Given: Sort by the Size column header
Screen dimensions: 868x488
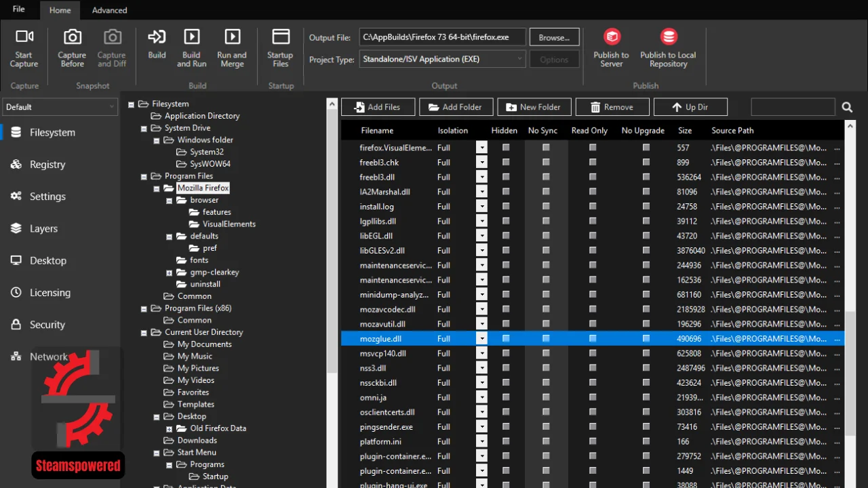Looking at the screenshot, I should [x=685, y=130].
